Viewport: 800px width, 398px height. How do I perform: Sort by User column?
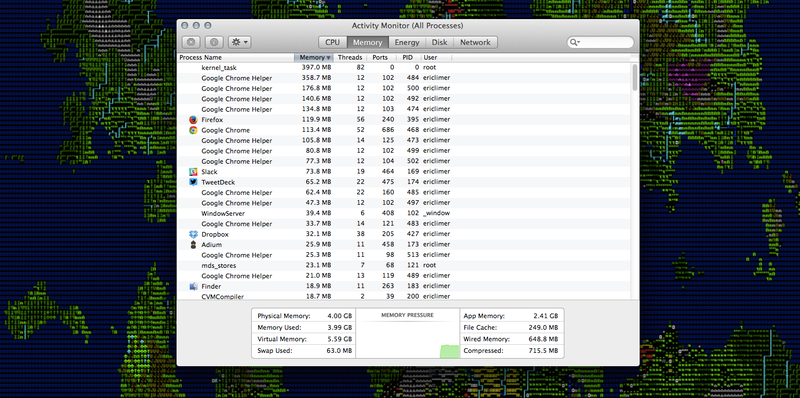436,58
